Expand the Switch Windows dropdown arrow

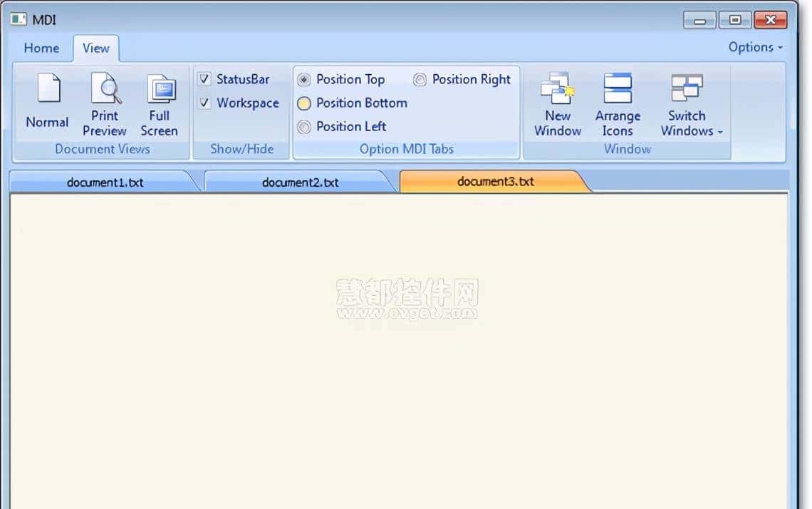click(x=719, y=132)
